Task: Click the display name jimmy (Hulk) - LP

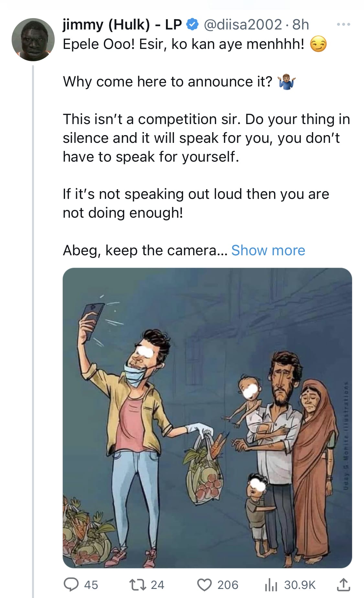Action: click(122, 25)
